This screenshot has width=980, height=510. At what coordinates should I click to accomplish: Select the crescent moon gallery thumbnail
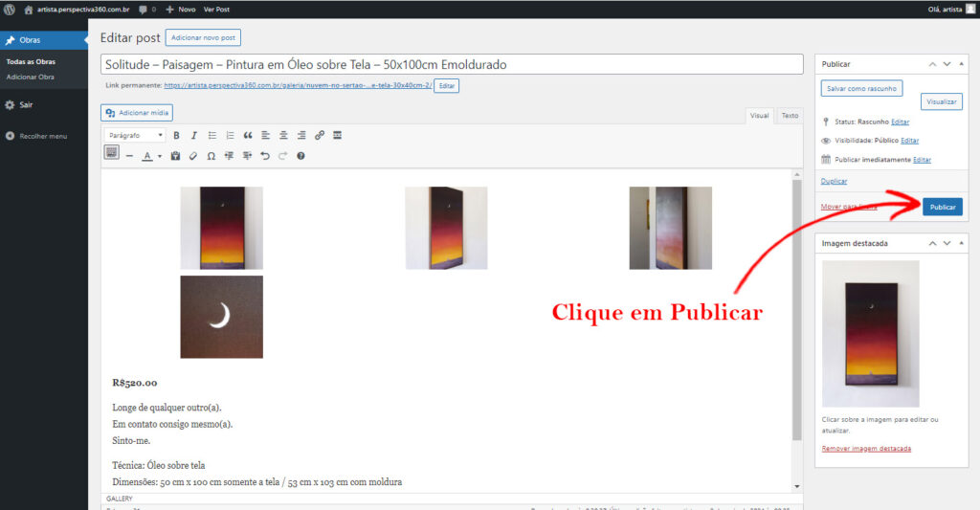(221, 317)
